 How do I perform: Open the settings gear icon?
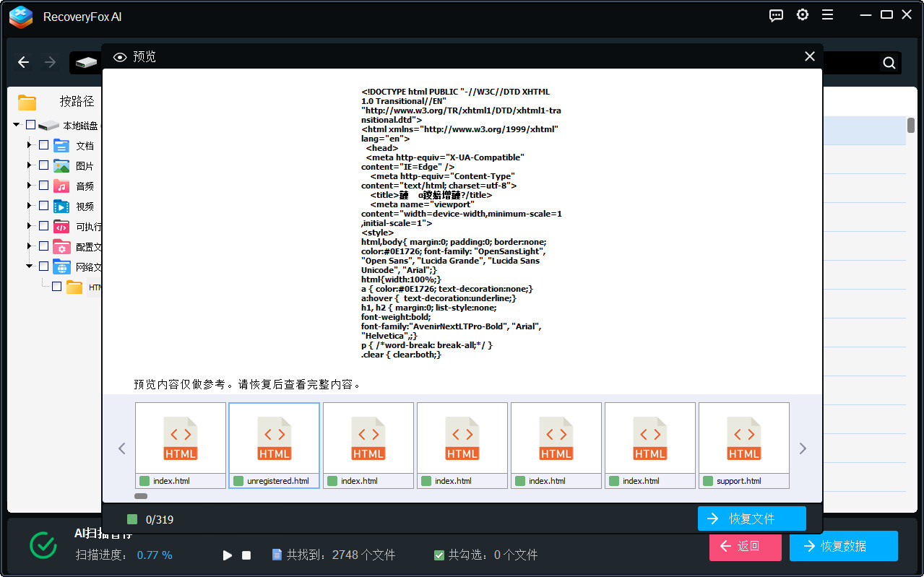coord(802,14)
